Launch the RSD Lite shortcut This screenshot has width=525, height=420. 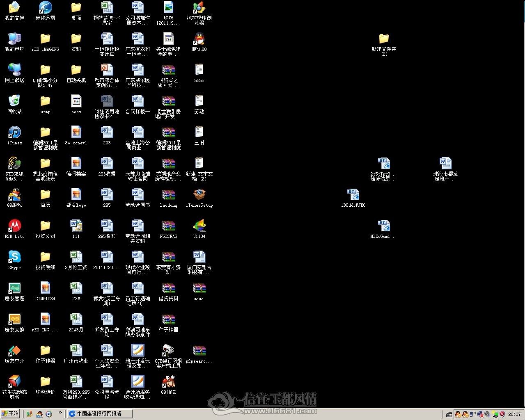(x=14, y=229)
